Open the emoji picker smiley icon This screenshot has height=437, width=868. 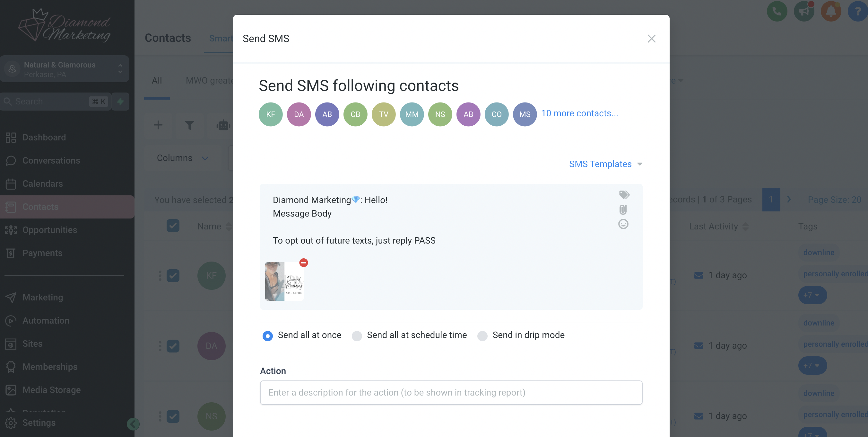[x=623, y=224]
